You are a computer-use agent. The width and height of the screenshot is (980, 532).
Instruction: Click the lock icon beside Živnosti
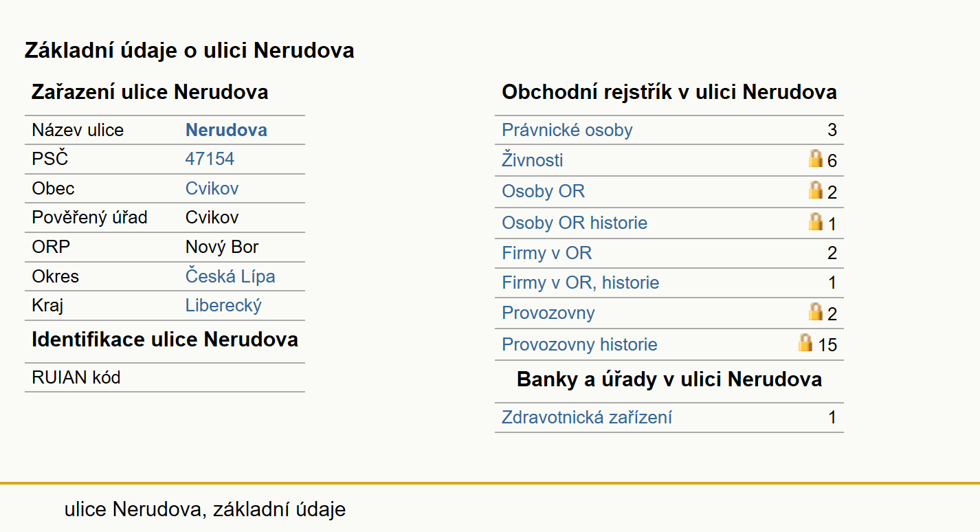816,159
